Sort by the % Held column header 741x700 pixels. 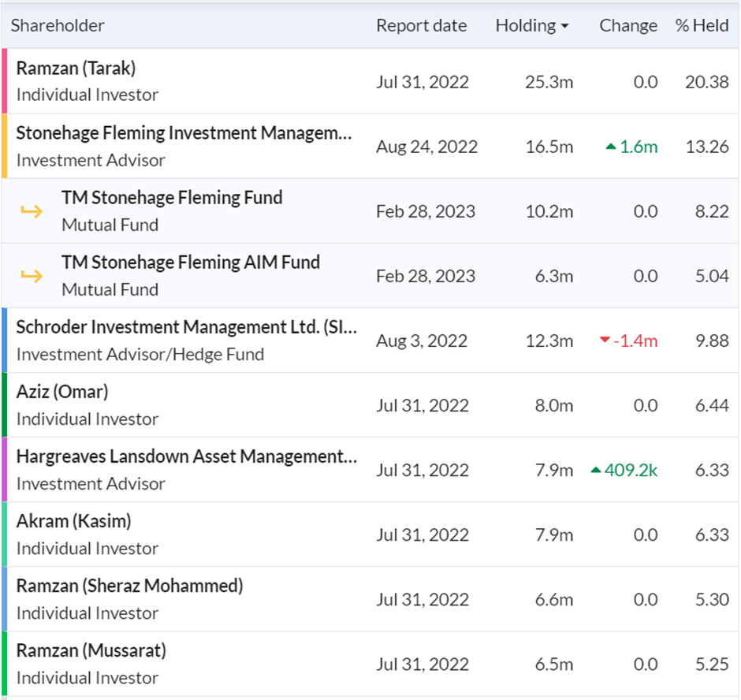702,25
